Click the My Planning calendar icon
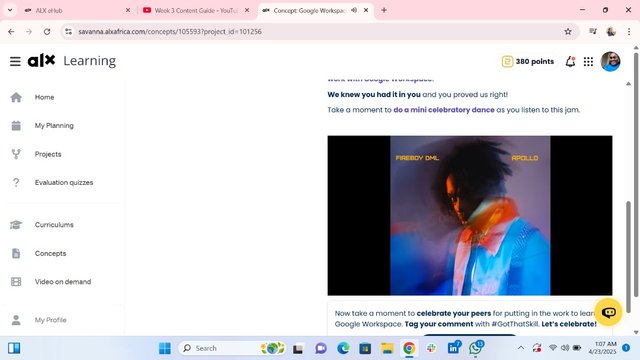 coord(16,126)
